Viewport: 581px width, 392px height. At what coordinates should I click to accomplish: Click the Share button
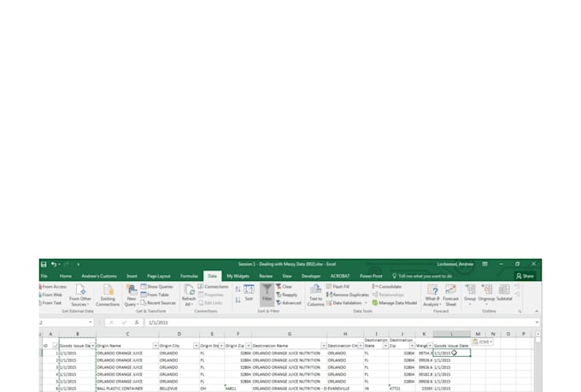[x=525, y=276]
